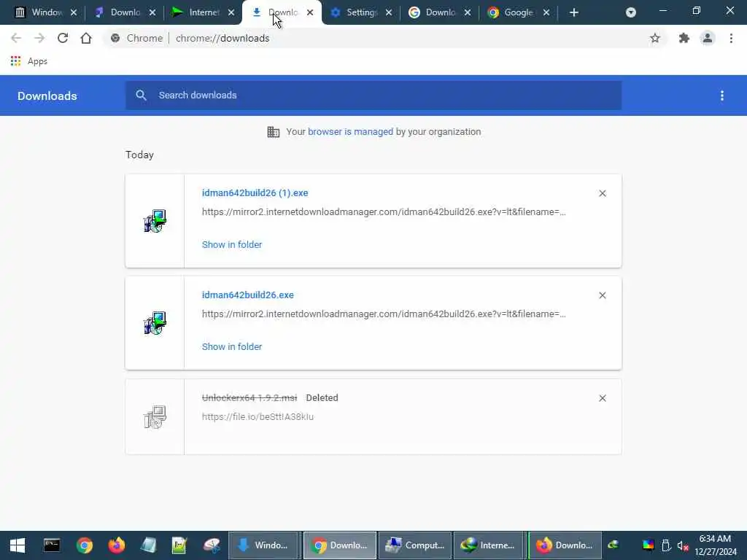
Task: Bookmark this page with the star icon
Action: tap(655, 38)
